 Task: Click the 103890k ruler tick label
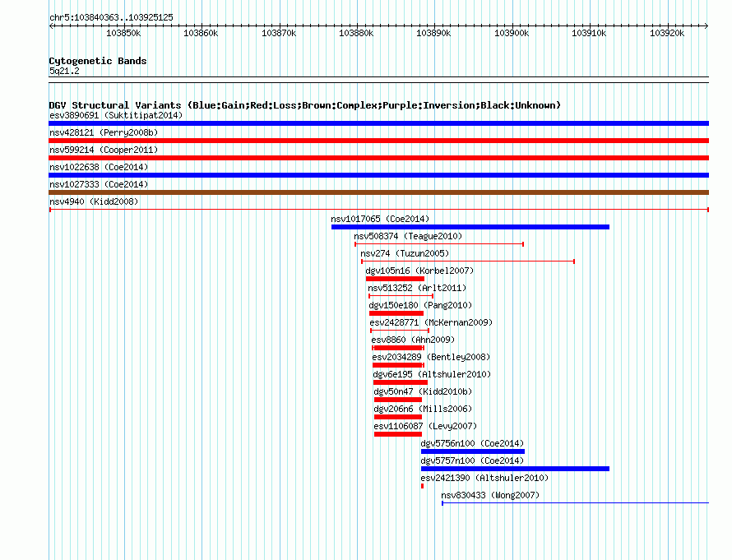tap(434, 33)
